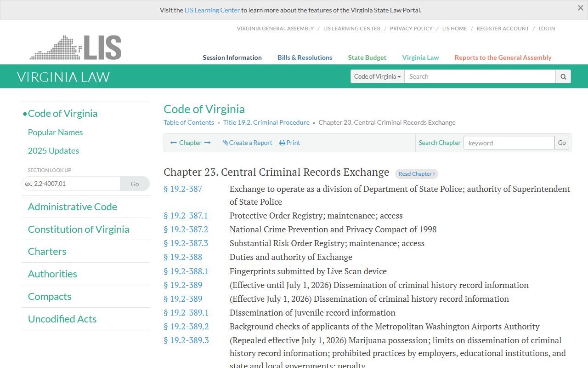The width and height of the screenshot is (588, 368).
Task: Open Authorities in sidebar
Action: pos(52,274)
